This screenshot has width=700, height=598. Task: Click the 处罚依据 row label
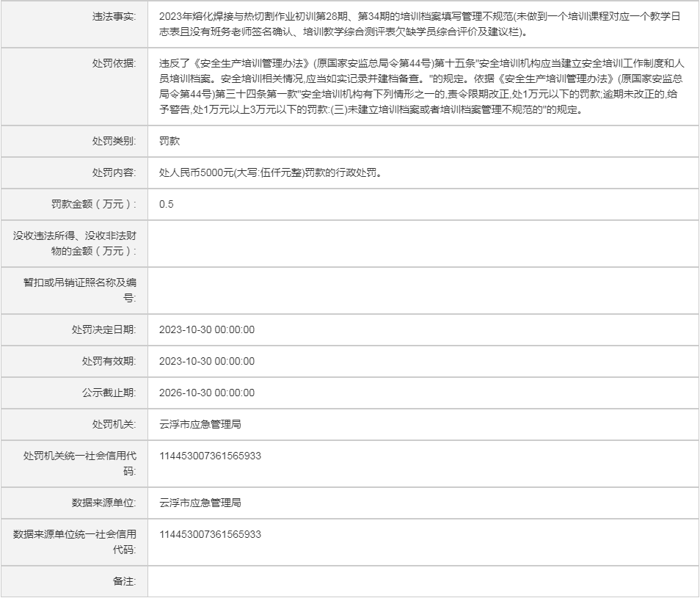[113, 63]
